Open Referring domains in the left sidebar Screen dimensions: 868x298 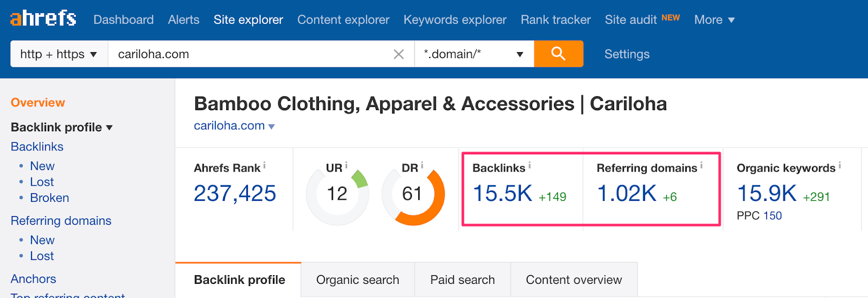[x=61, y=220]
